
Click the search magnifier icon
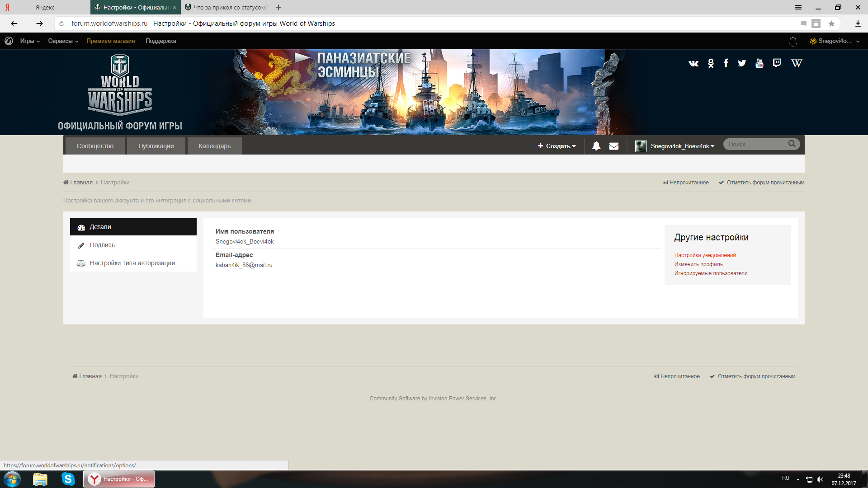click(x=792, y=144)
